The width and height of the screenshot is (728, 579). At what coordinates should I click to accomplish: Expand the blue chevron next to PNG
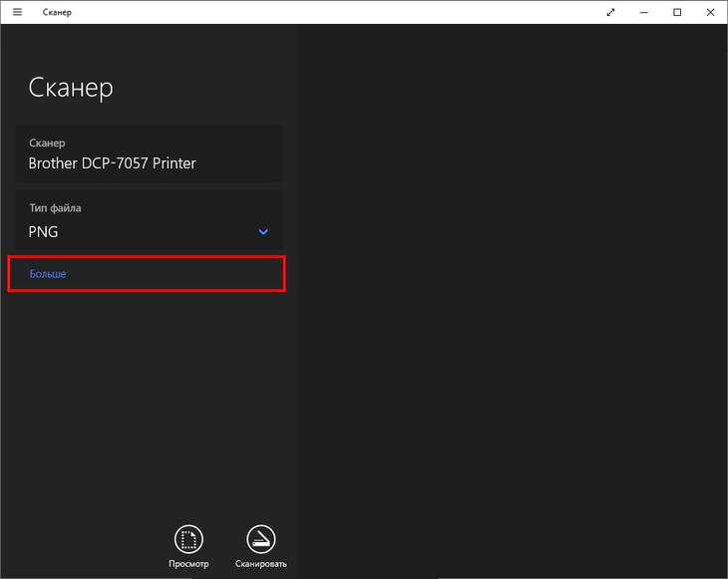[x=263, y=232]
